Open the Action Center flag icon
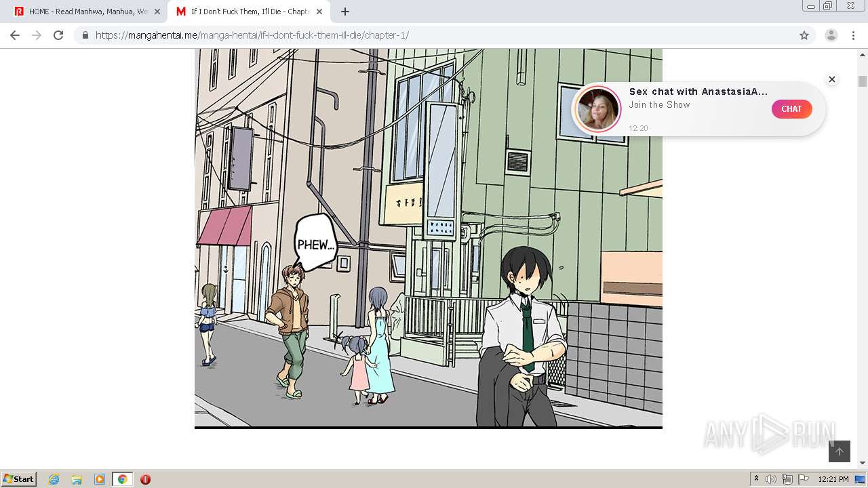The image size is (868, 488). tap(804, 479)
